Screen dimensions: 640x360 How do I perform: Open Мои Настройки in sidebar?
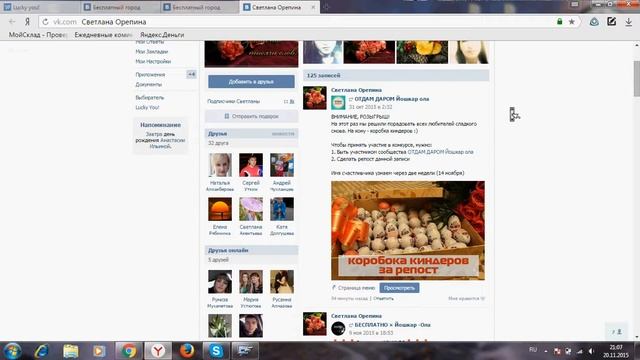point(153,62)
